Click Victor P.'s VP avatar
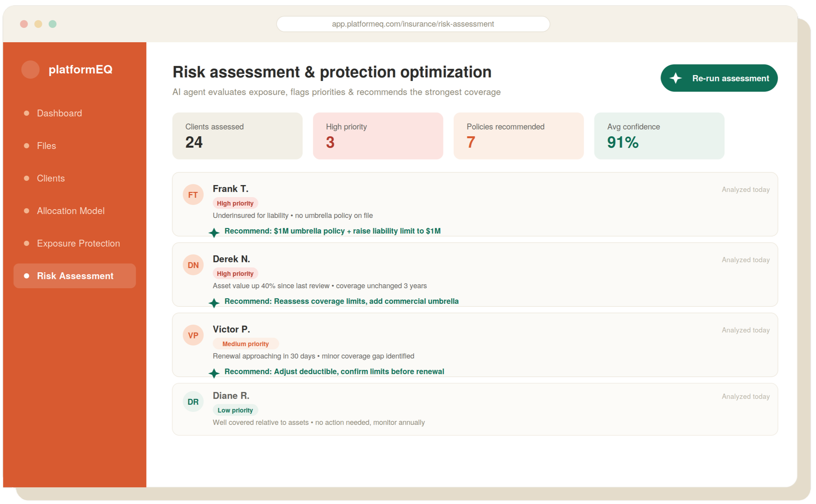 pos(193,335)
